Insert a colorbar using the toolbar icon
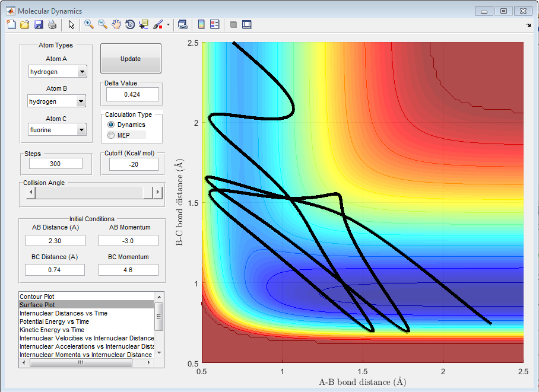539x392 pixels. [201, 24]
